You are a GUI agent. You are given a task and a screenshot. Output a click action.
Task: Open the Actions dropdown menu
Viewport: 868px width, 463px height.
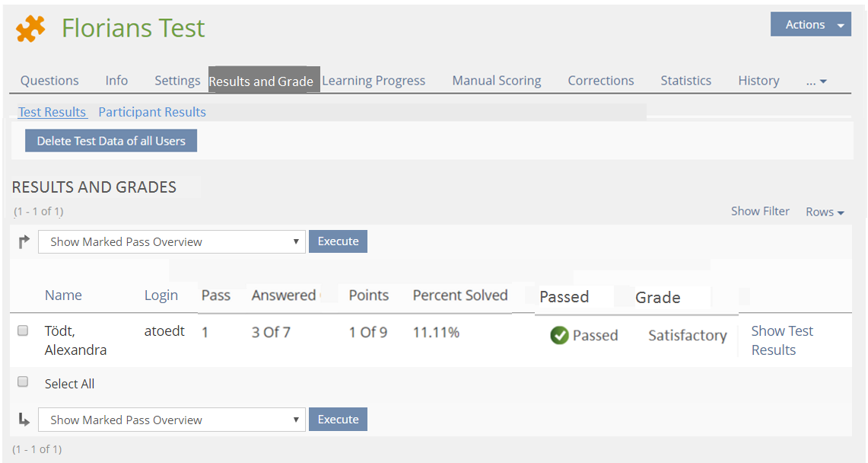tap(810, 24)
